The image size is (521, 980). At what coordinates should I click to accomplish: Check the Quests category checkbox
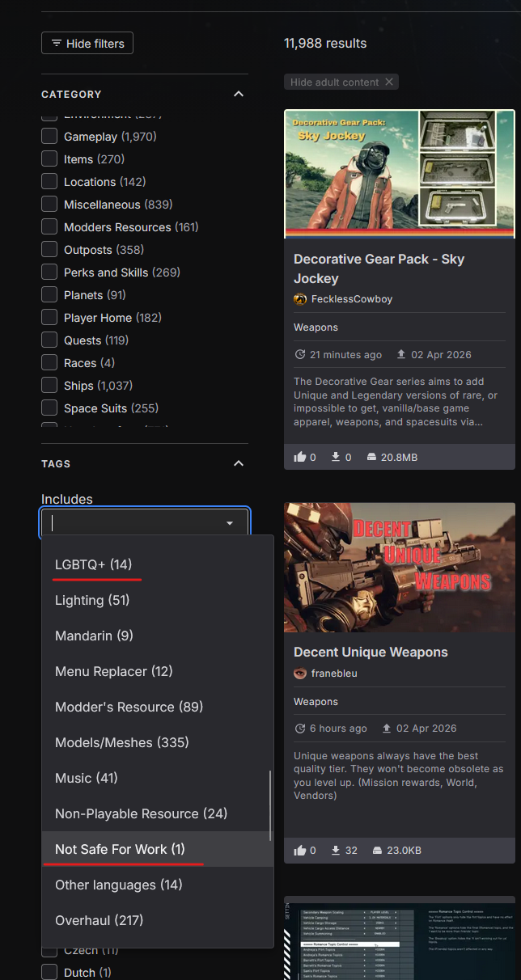[49, 340]
